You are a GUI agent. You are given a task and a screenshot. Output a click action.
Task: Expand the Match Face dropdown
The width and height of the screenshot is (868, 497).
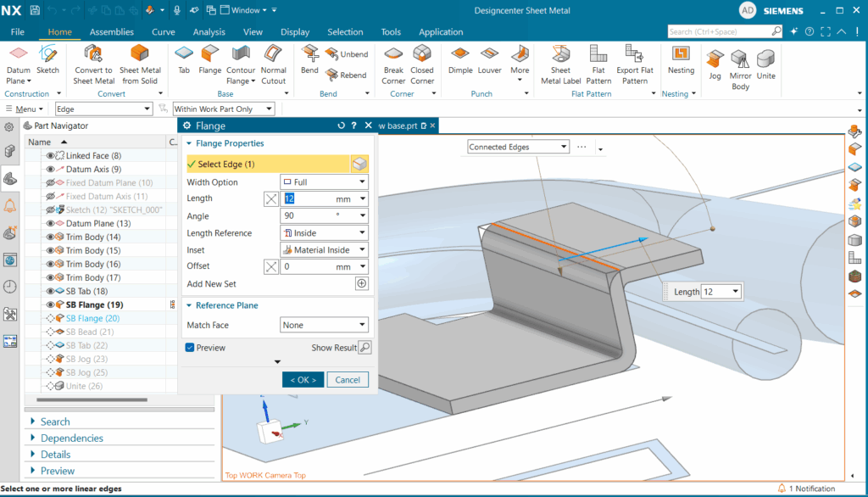(x=324, y=325)
